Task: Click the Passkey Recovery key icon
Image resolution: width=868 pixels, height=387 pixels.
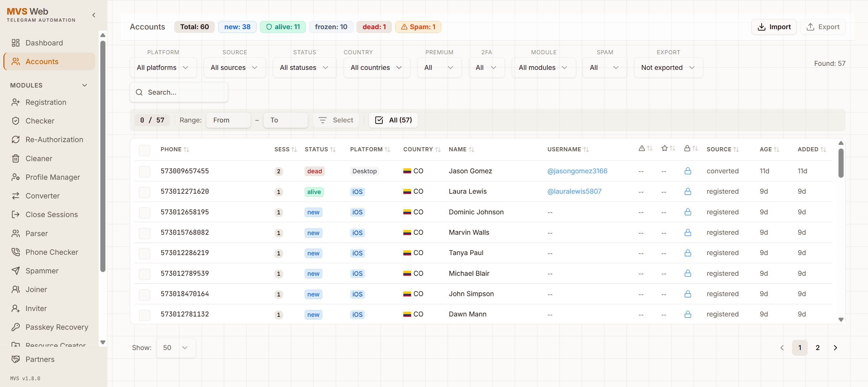Action: pos(16,327)
